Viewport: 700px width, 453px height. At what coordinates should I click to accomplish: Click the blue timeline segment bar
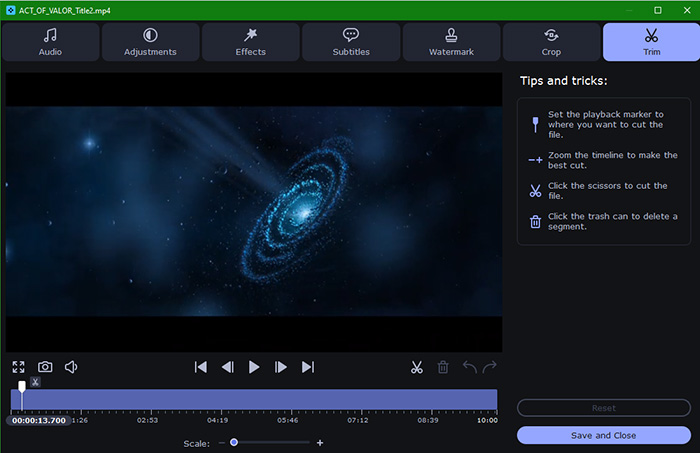tap(254, 399)
